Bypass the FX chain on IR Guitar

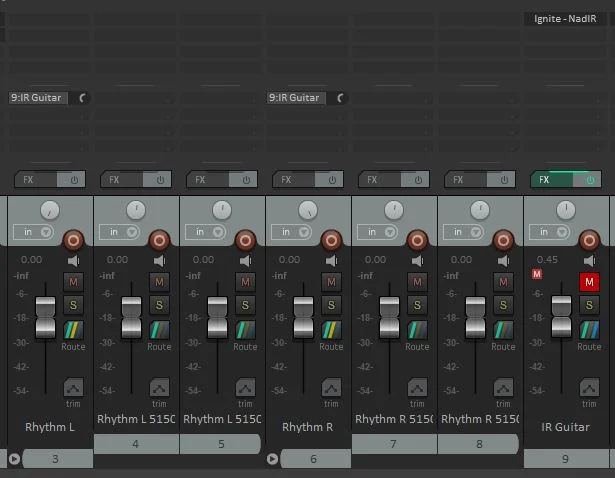click(590, 180)
